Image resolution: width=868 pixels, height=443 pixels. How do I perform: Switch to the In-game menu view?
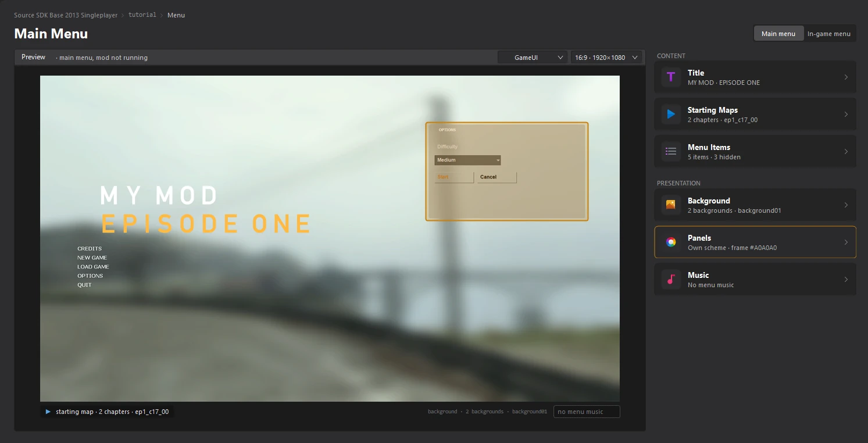pyautogui.click(x=829, y=34)
